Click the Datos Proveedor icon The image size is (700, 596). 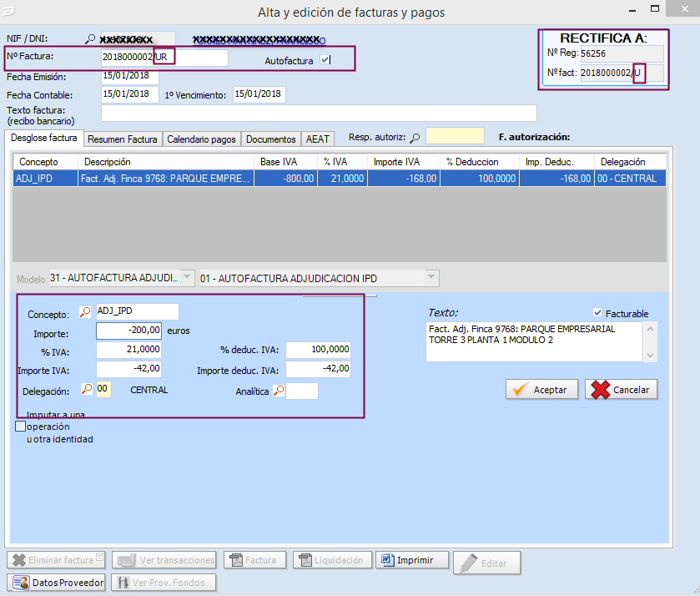pyautogui.click(x=21, y=583)
